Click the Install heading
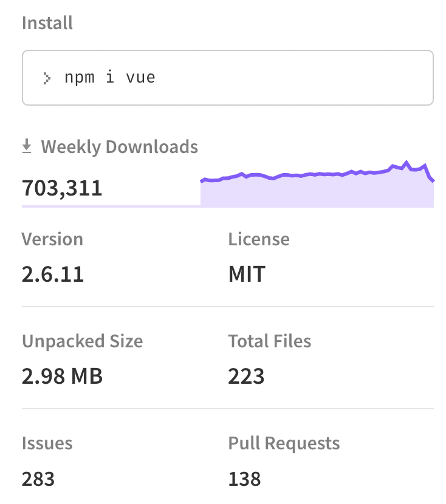Screen dimensions: 446x504 tap(47, 23)
